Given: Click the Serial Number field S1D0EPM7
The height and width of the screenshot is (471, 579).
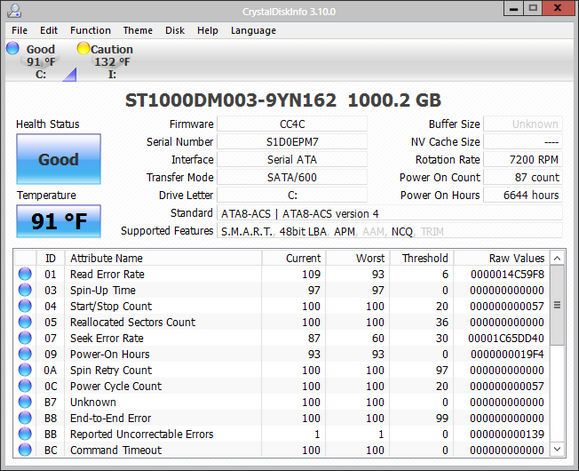Looking at the screenshot, I should [x=292, y=142].
